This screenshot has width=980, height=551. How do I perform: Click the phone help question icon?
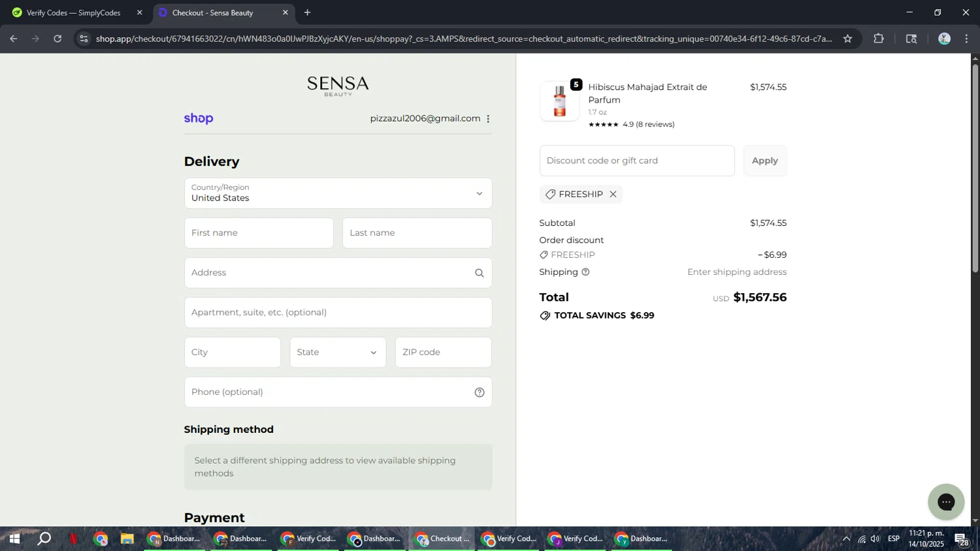click(x=480, y=392)
